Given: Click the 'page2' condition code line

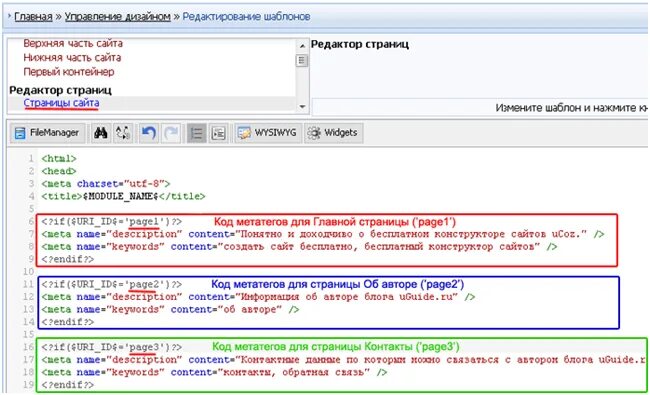Looking at the screenshot, I should [x=112, y=284].
